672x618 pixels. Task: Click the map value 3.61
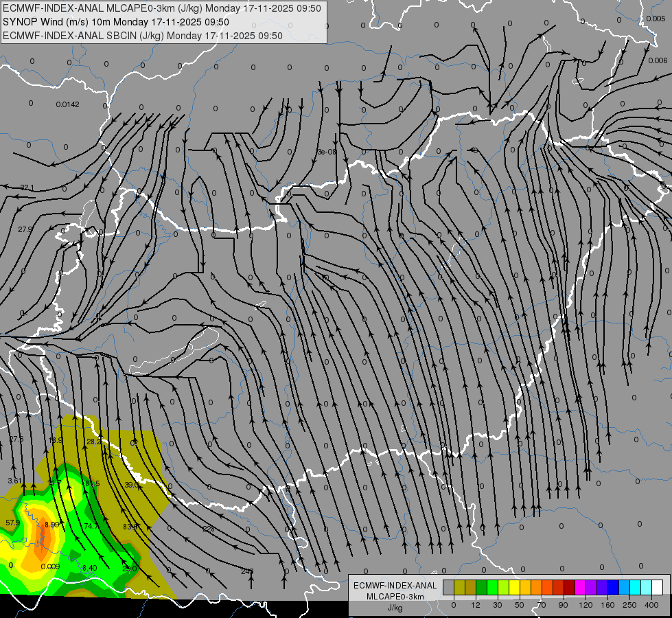coord(14,481)
